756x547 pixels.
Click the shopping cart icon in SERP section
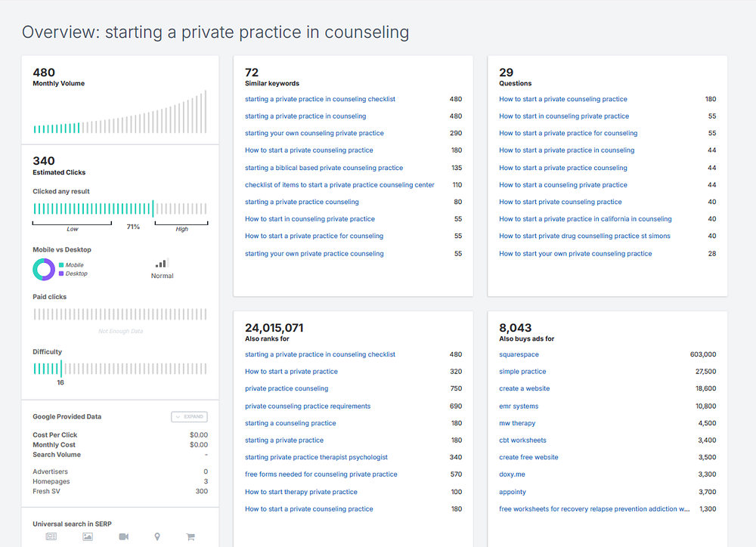(x=191, y=536)
